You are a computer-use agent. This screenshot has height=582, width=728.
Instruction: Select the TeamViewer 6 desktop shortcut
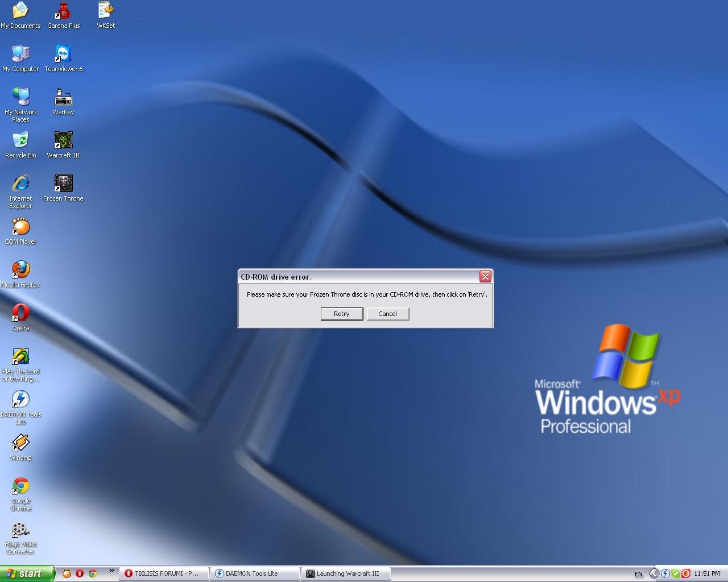coord(63,54)
